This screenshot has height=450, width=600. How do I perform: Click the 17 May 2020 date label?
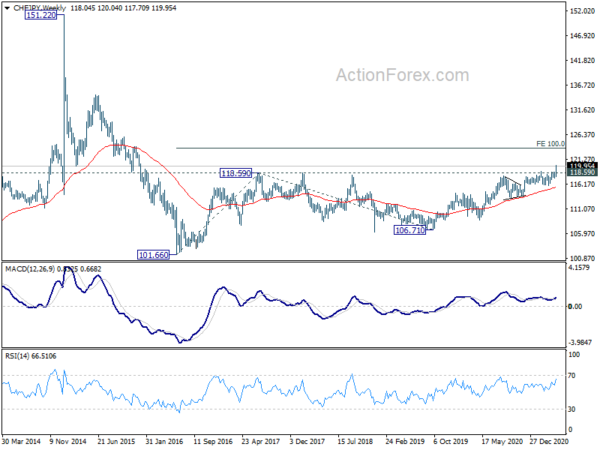point(502,442)
